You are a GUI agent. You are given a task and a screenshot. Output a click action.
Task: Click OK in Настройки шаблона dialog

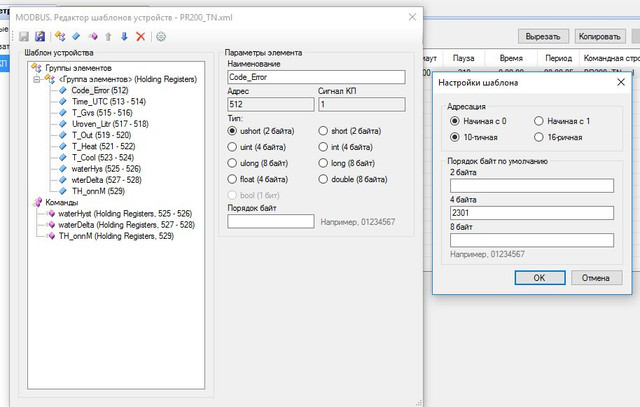[x=540, y=278]
